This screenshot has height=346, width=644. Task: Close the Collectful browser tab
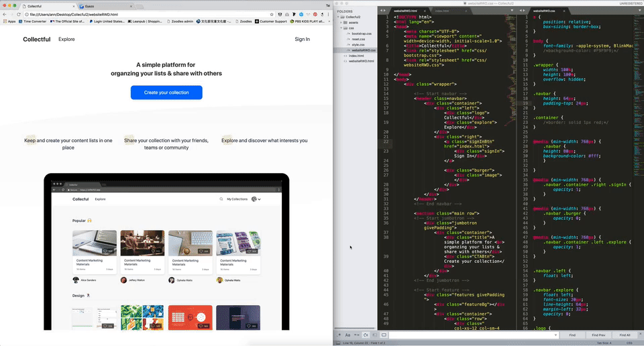point(74,6)
